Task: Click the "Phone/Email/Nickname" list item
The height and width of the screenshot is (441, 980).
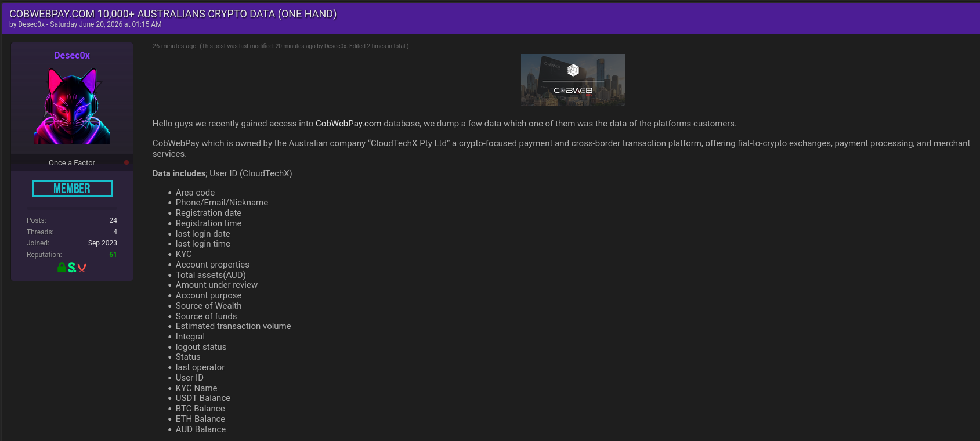Action: 222,203
